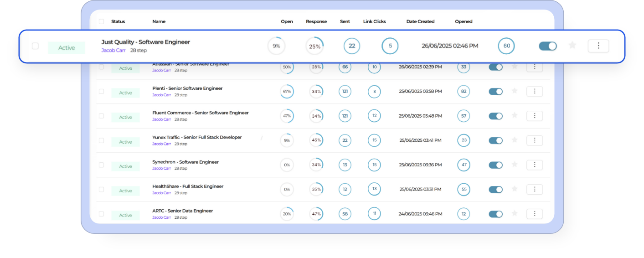Toggle off the Yunex Traffic campaign switch
Screen dimensions: 644x258
495,140
